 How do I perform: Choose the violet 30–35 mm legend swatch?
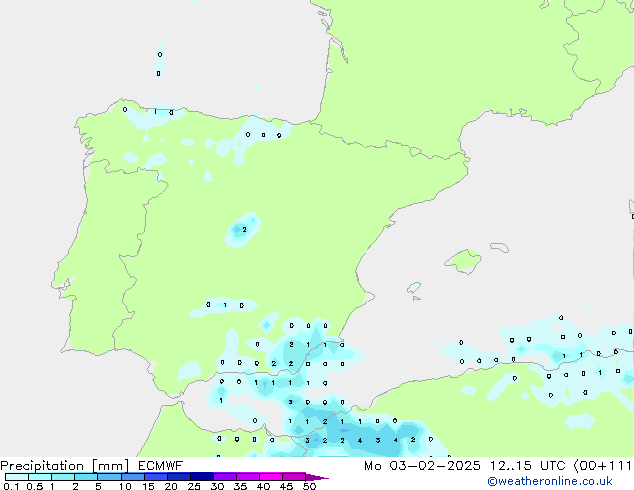pos(224,477)
